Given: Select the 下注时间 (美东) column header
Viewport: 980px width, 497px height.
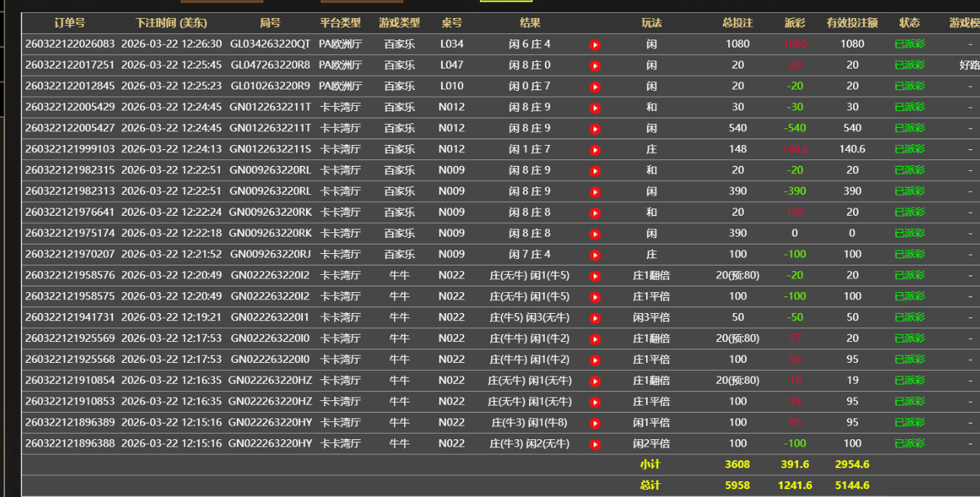Looking at the screenshot, I should coord(171,22).
